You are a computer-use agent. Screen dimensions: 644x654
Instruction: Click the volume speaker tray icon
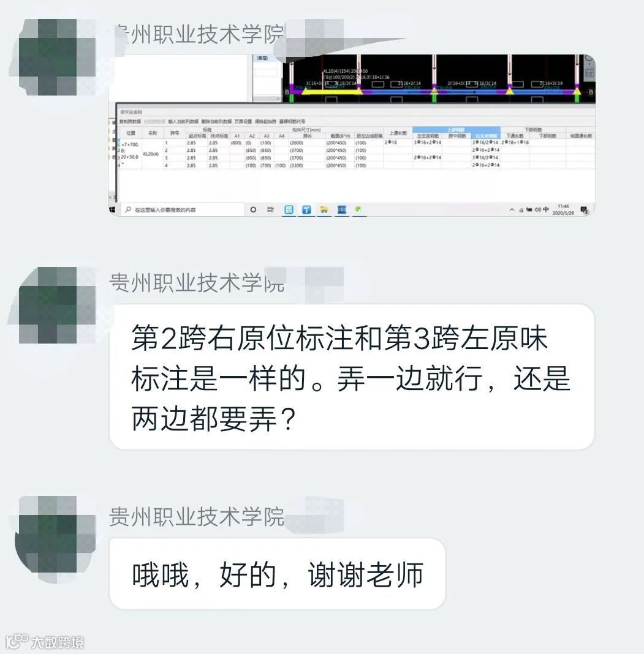point(537,210)
